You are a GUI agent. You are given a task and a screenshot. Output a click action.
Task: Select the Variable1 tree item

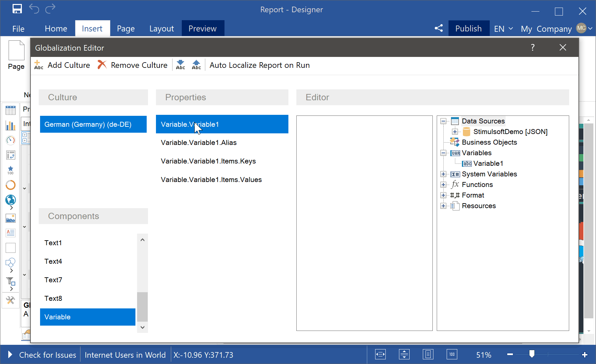tap(488, 163)
